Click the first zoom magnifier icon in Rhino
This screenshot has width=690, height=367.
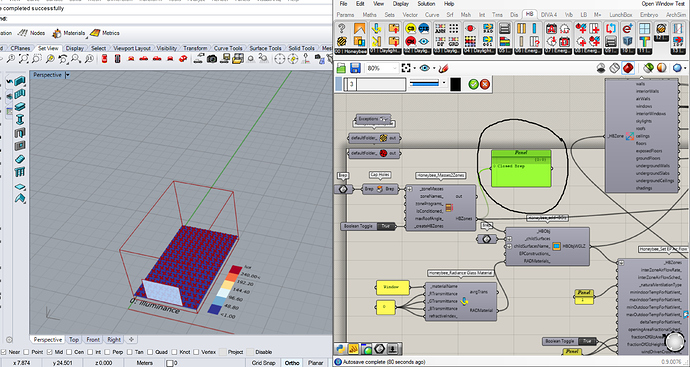tap(11, 59)
